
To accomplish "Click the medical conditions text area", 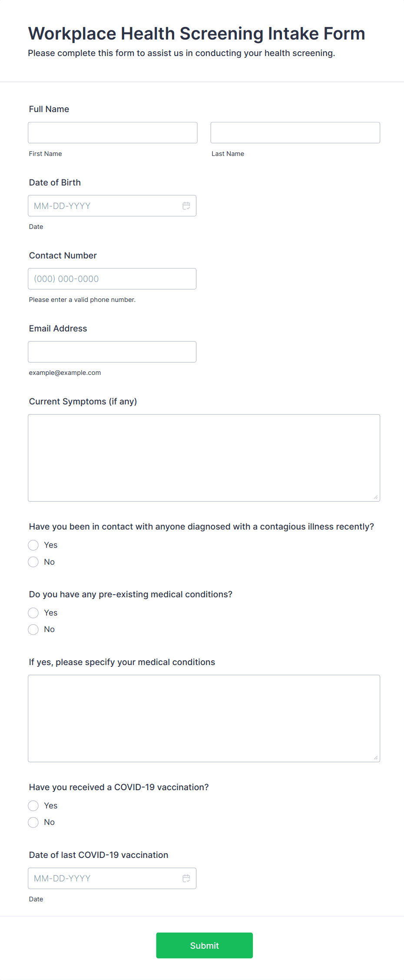I will (204, 717).
